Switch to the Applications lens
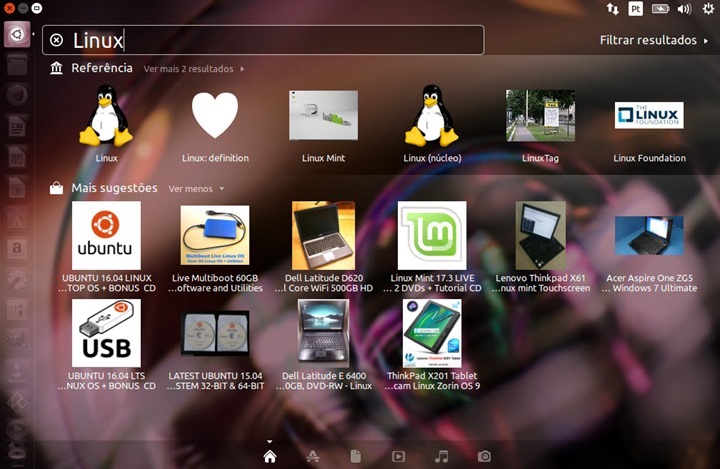Viewport: 720px width, 469px height. coord(313,456)
